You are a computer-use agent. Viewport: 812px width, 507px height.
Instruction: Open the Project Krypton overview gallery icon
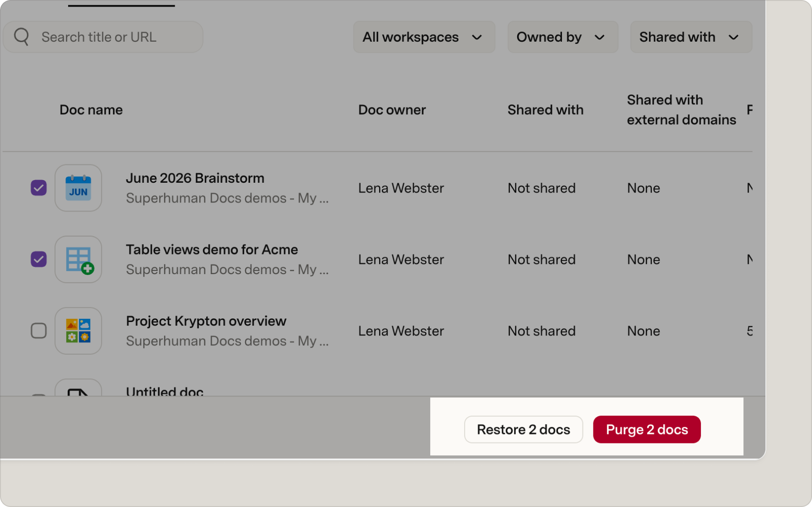[78, 331]
